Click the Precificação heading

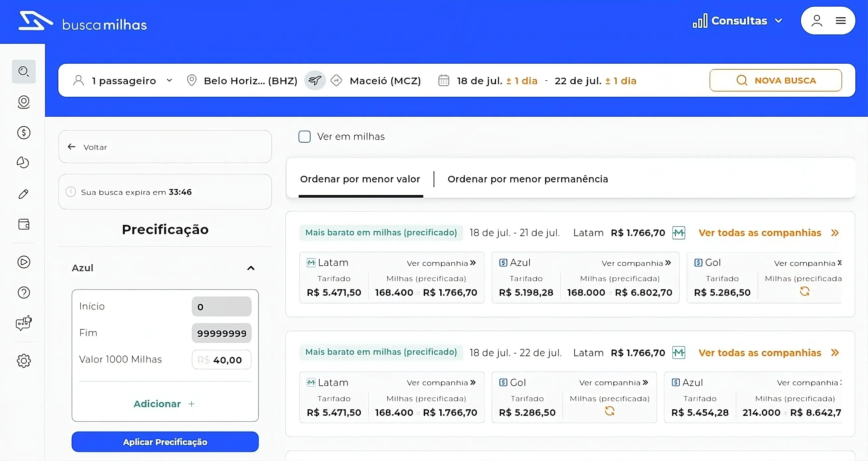coord(165,230)
